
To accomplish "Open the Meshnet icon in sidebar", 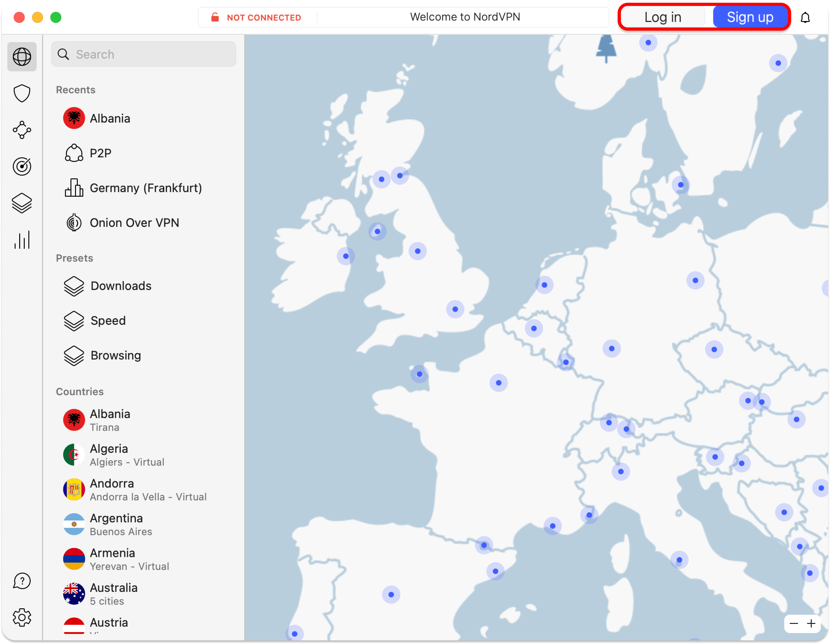I will click(22, 130).
